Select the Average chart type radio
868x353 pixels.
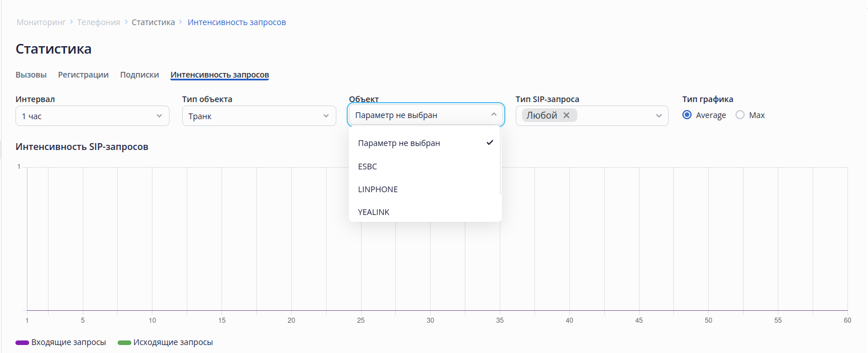pyautogui.click(x=687, y=115)
